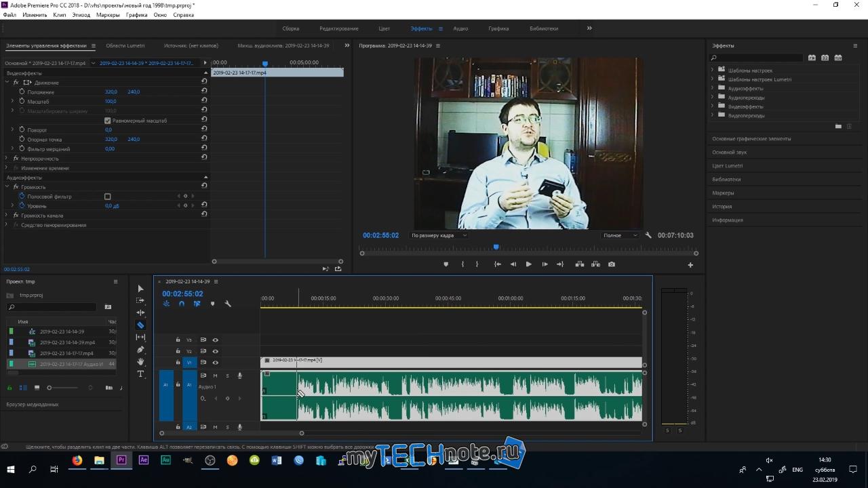Open timeline display settings wrench
868x488 pixels.
click(x=228, y=304)
